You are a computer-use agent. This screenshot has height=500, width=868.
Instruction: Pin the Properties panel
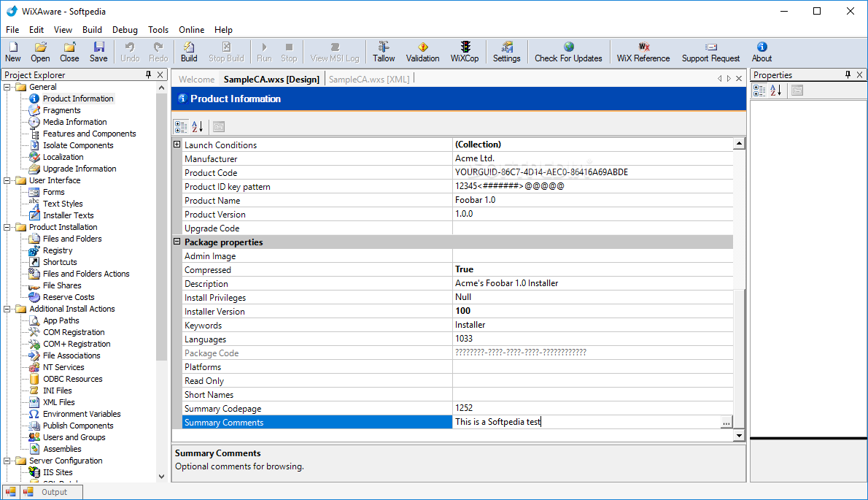click(848, 74)
